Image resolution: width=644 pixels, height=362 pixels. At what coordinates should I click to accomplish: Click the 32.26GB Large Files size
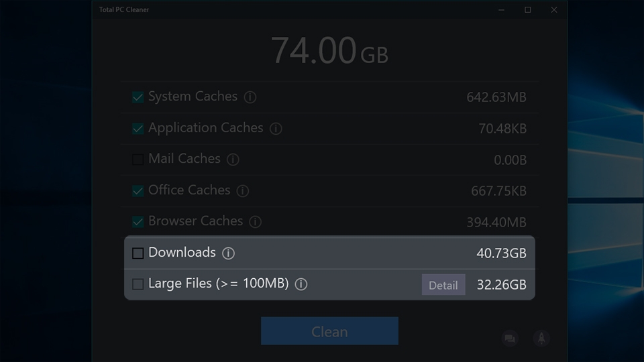(x=502, y=285)
